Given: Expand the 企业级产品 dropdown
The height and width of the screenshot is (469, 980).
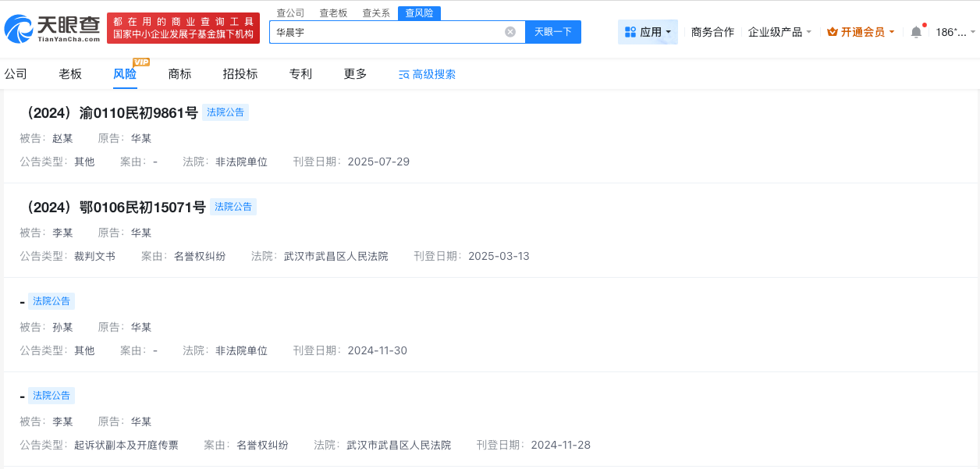Looking at the screenshot, I should (x=779, y=32).
